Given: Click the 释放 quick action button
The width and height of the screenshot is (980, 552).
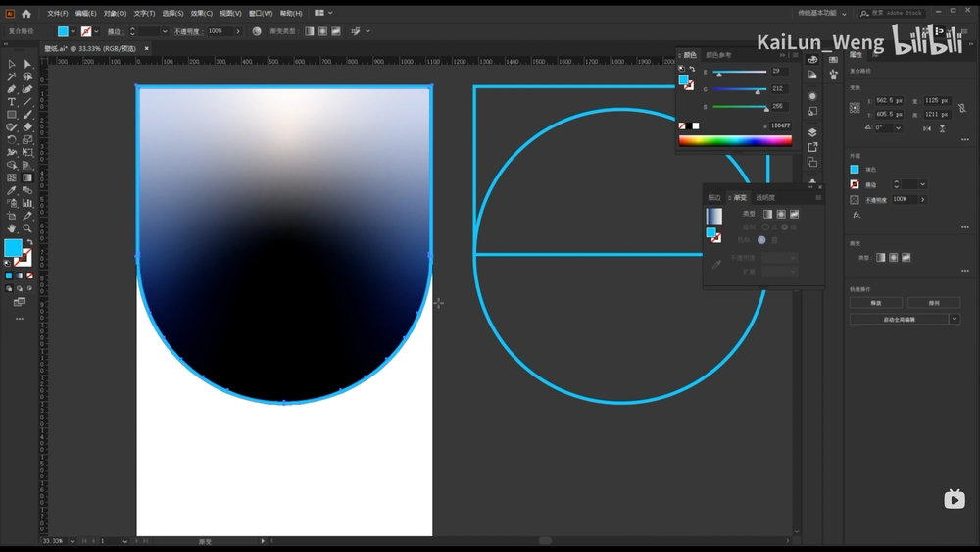Looking at the screenshot, I should click(x=875, y=303).
